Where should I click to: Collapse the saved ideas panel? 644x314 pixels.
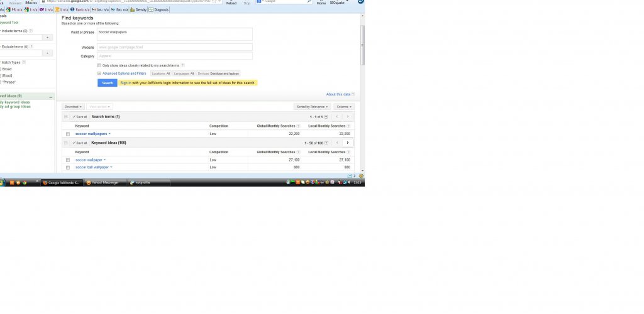(50, 97)
